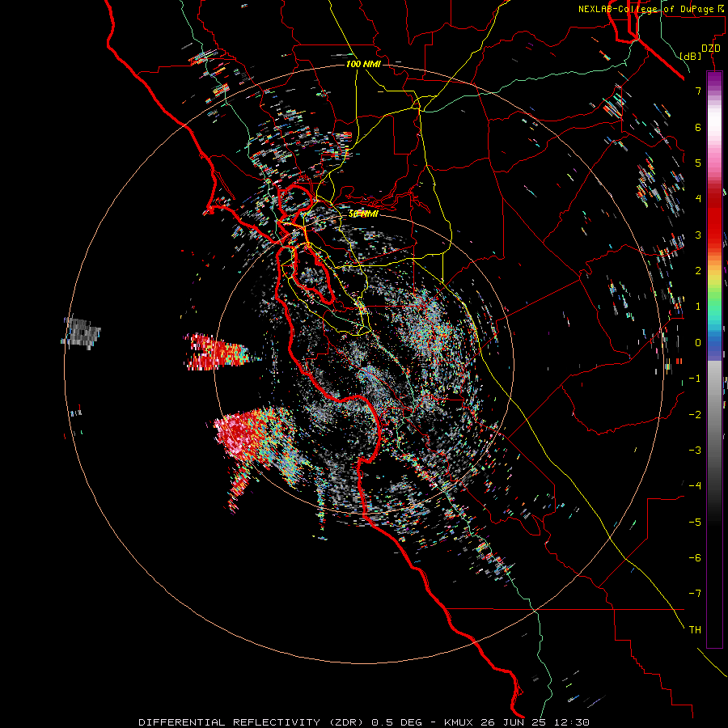Viewport: 728px width, 728px height.
Task: Click the 2 value on the scale
Action: pyautogui.click(x=698, y=271)
